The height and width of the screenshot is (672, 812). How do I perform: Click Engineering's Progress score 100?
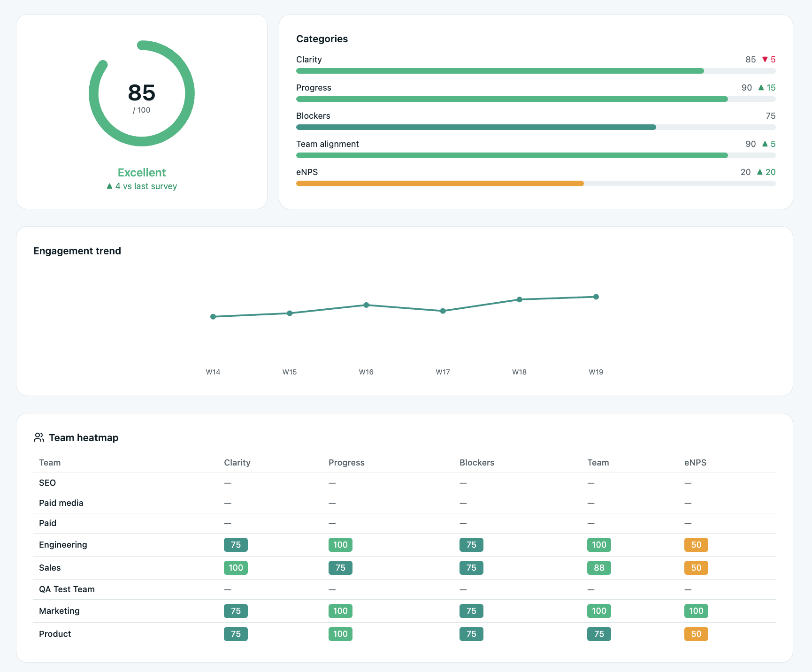pyautogui.click(x=340, y=545)
